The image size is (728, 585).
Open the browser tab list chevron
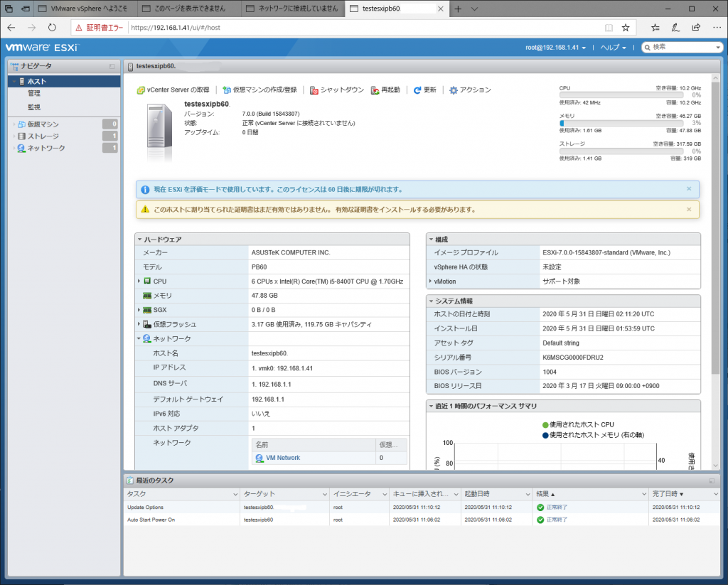coord(474,9)
